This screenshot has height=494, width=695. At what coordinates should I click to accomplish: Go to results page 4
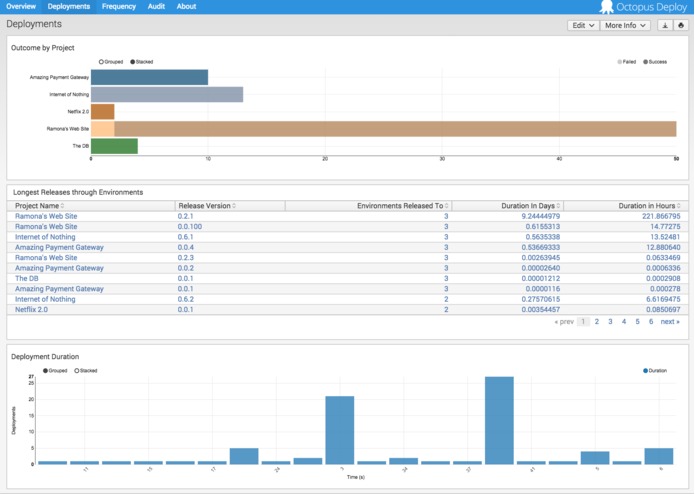pos(624,322)
